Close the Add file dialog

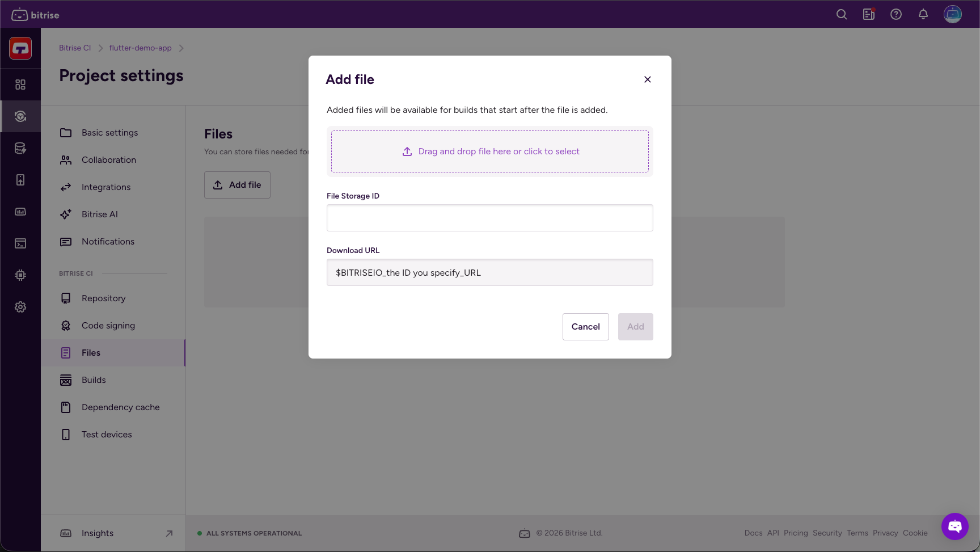647,79
